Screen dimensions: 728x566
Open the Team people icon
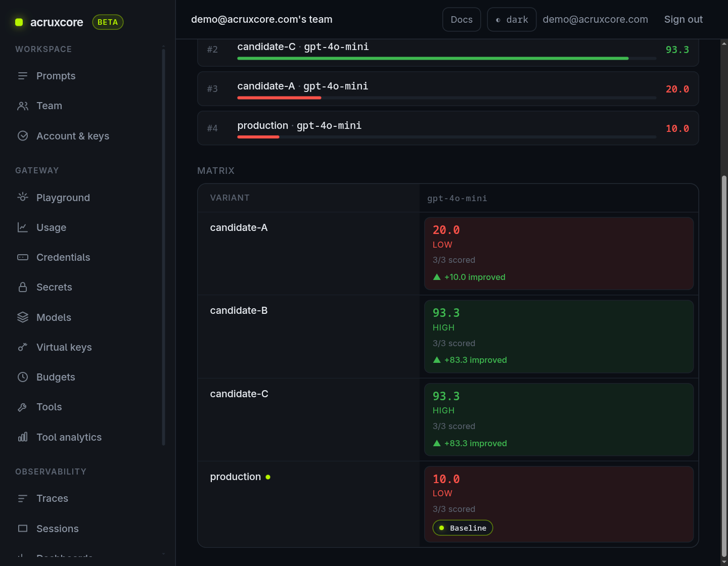(x=23, y=106)
